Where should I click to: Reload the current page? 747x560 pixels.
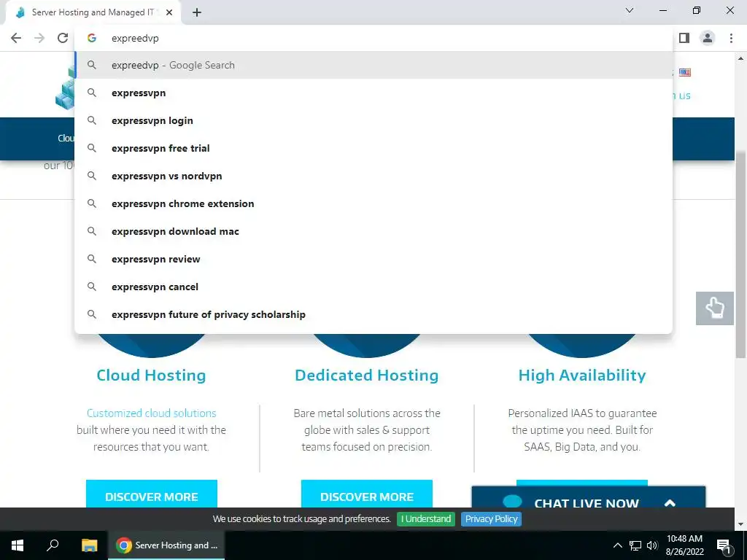point(63,38)
